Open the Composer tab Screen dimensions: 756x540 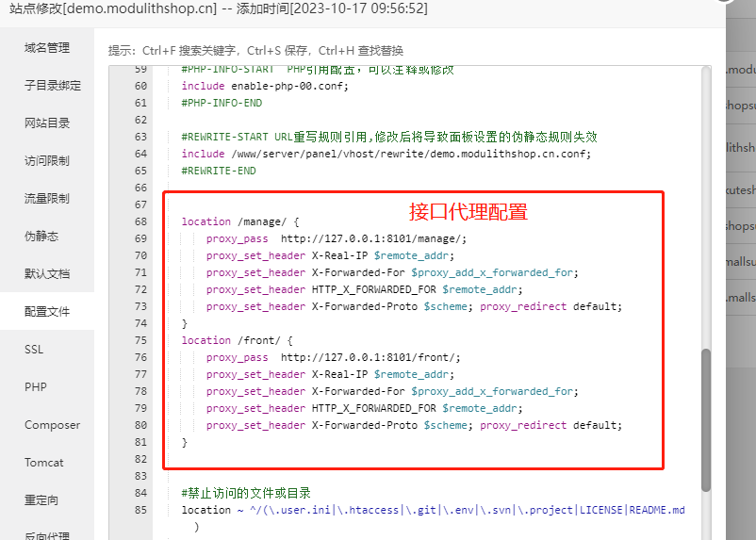click(x=52, y=425)
